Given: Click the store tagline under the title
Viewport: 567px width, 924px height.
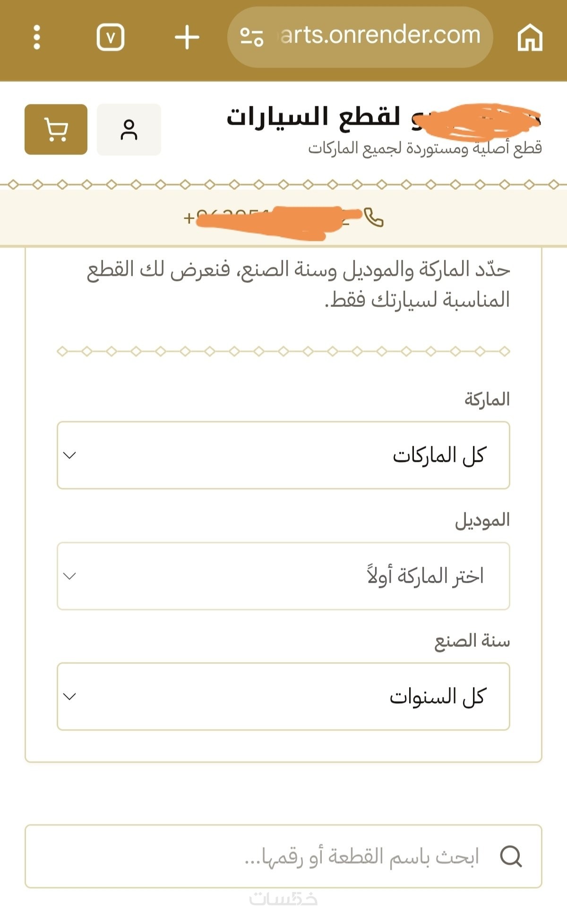Looking at the screenshot, I should (x=425, y=148).
